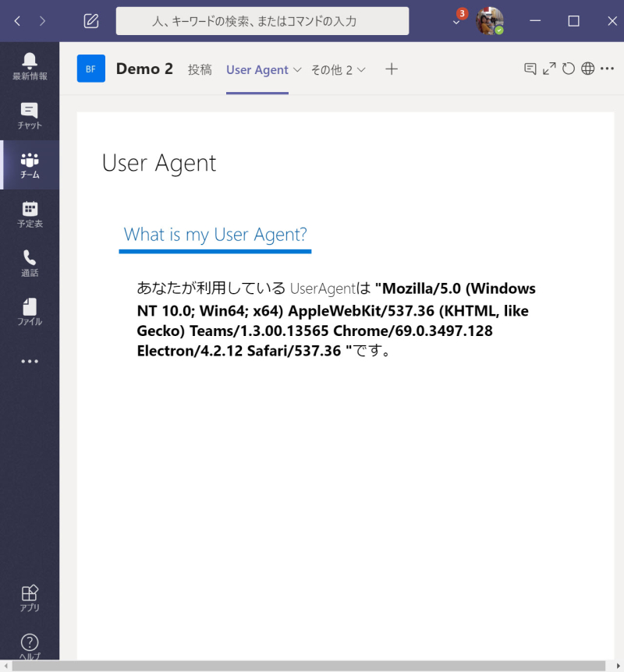Expand the その他 2 tabs dropdown
This screenshot has height=672, width=624.
(338, 69)
